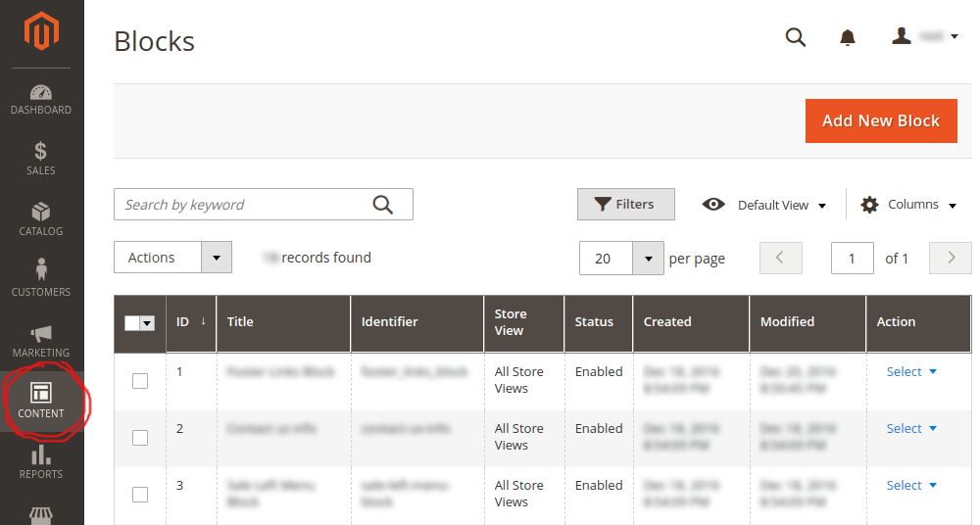Open the Filters button
980x525 pixels.
(625, 205)
